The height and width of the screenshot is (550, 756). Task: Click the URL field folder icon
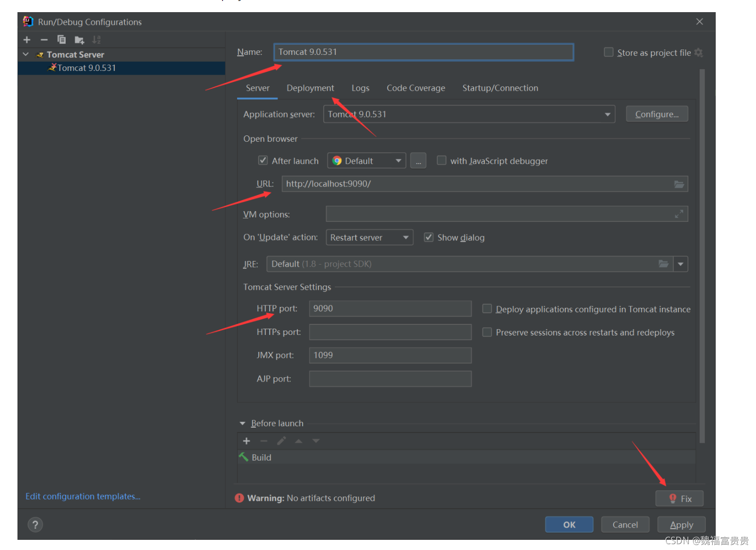pyautogui.click(x=679, y=184)
